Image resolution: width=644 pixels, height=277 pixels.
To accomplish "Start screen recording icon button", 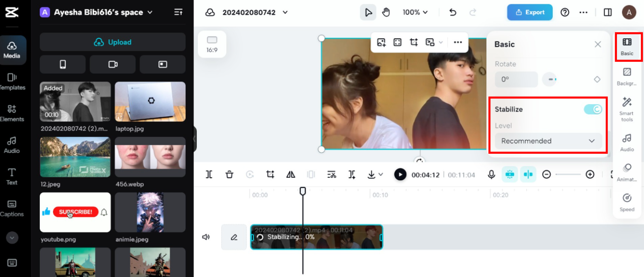I will (x=162, y=64).
